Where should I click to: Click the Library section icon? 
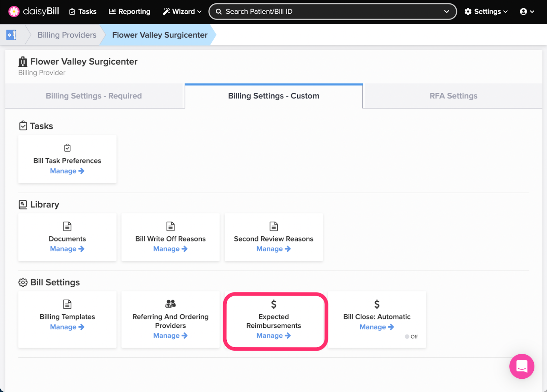click(23, 205)
